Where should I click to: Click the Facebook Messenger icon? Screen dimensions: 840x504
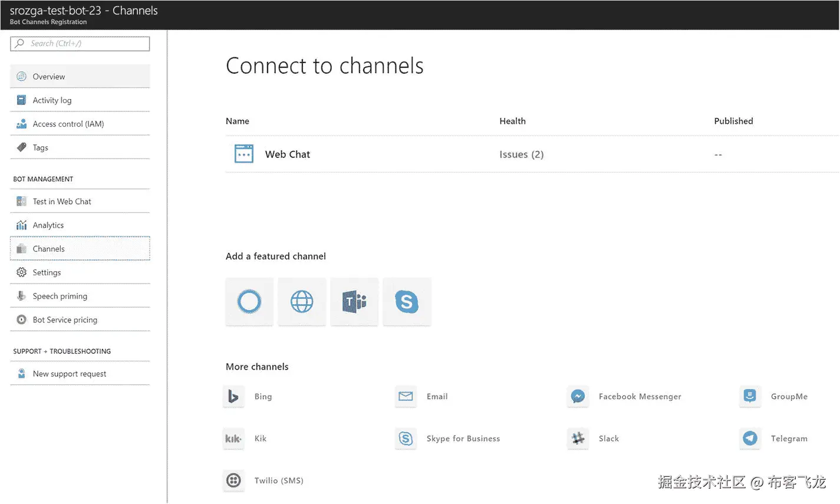point(578,397)
